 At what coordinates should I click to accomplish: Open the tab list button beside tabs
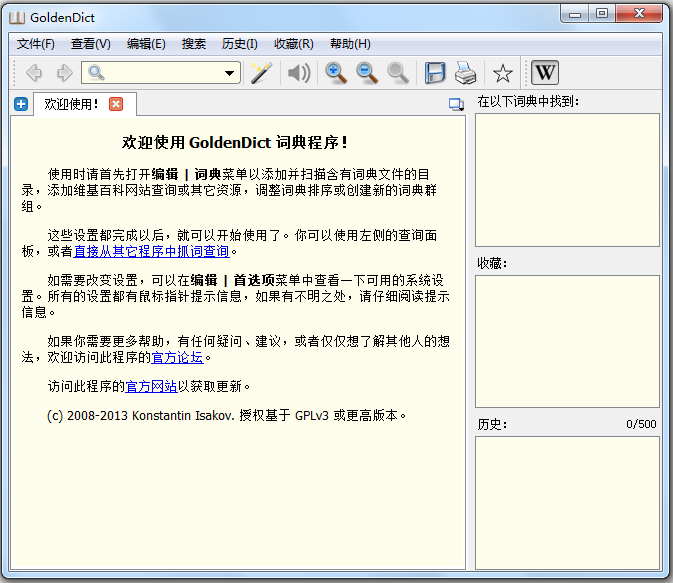[456, 104]
